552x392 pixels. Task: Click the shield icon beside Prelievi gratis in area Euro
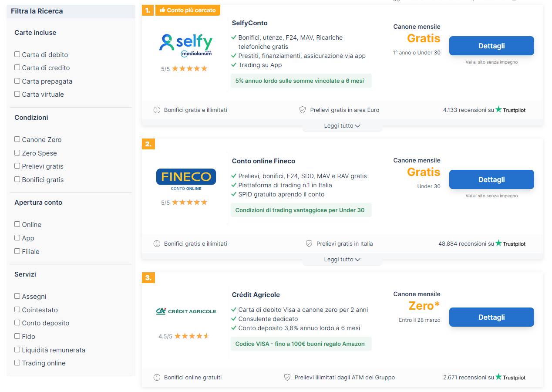point(303,110)
